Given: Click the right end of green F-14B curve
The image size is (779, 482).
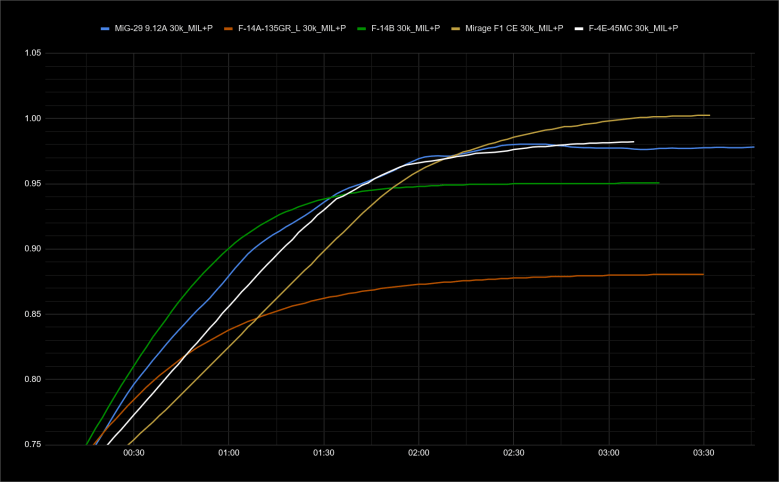Looking at the screenshot, I should click(x=658, y=183).
